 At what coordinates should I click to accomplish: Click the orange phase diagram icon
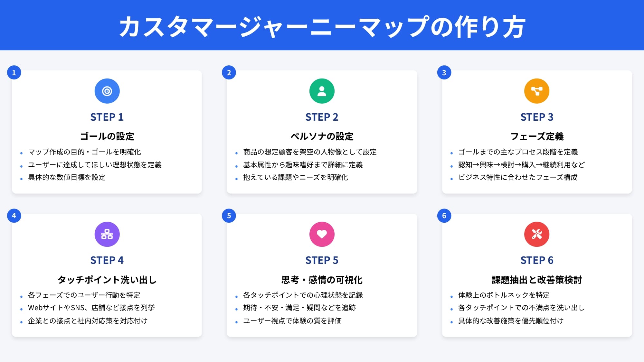pos(536,91)
